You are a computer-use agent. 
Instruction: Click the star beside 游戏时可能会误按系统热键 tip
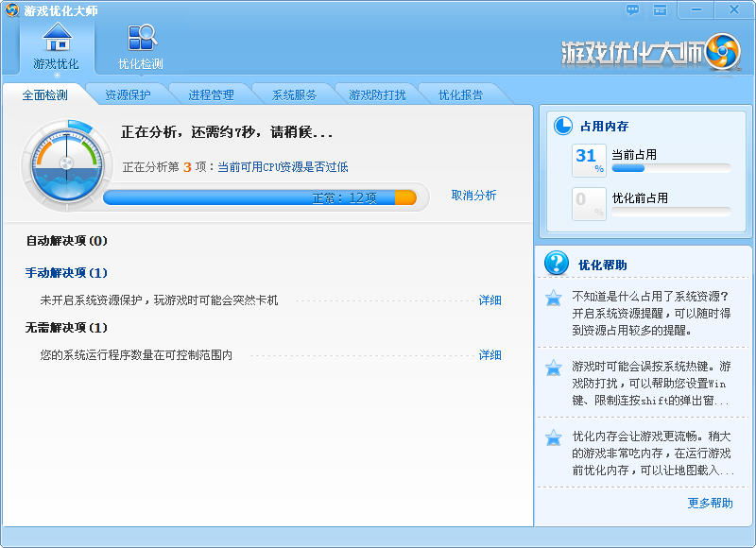point(553,368)
